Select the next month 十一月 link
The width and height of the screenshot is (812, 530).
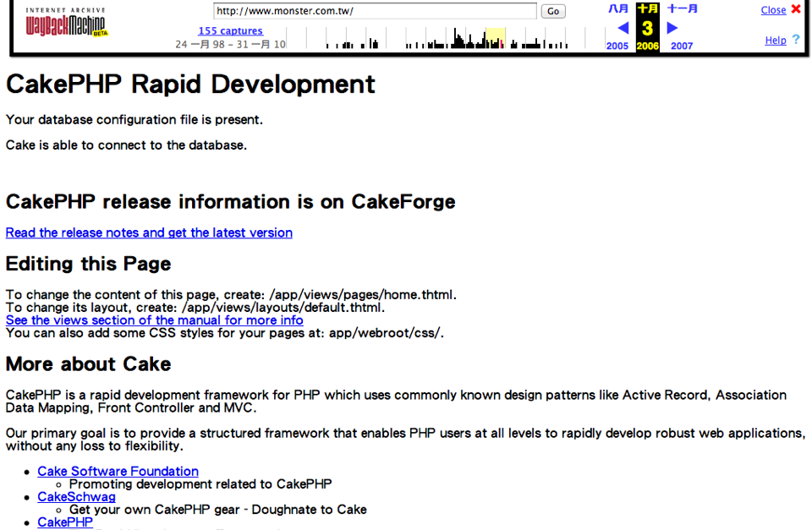pos(682,8)
